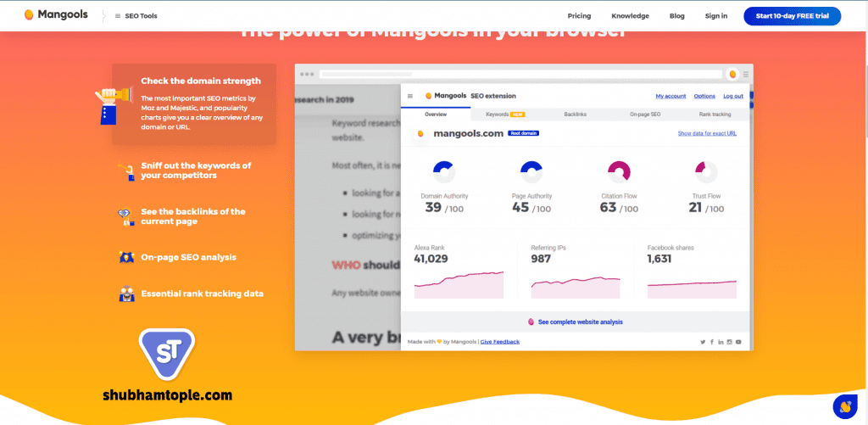868x425 pixels.
Task: Click the Trust Flow donut chart
Action: (706, 171)
